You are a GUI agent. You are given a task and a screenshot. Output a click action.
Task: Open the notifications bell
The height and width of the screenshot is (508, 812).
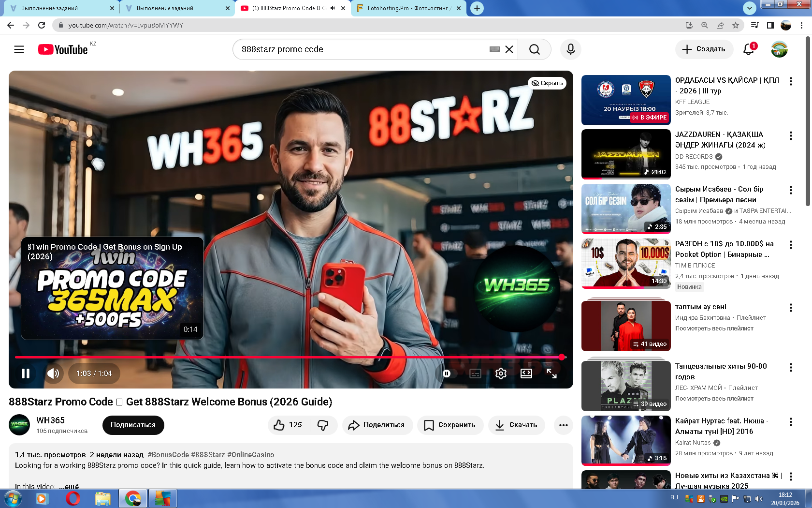(x=749, y=49)
